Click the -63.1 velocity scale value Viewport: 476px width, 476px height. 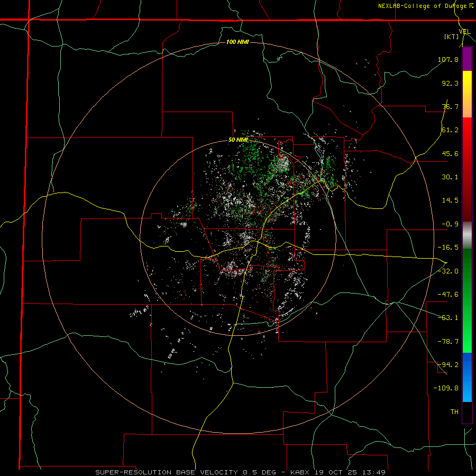pyautogui.click(x=448, y=318)
